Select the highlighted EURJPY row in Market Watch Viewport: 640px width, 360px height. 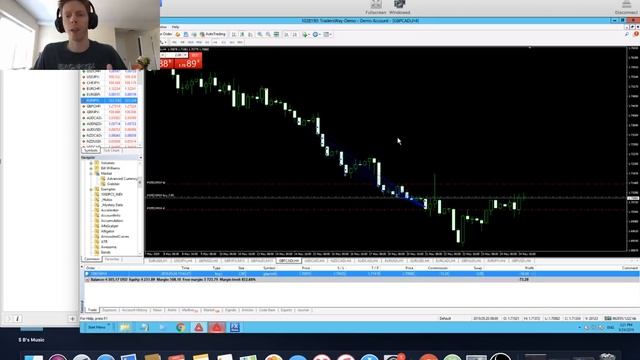[109, 100]
